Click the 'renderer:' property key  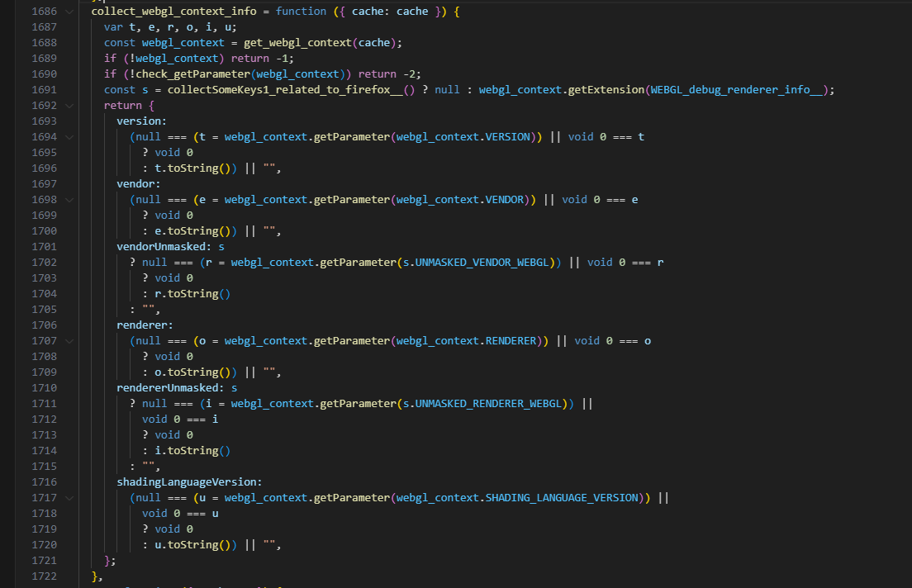click(x=145, y=325)
